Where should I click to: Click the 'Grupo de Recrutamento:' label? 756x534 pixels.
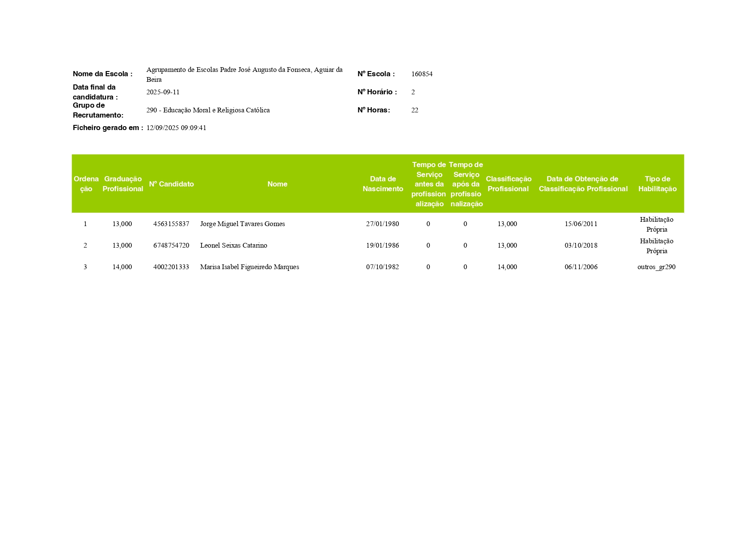click(98, 110)
